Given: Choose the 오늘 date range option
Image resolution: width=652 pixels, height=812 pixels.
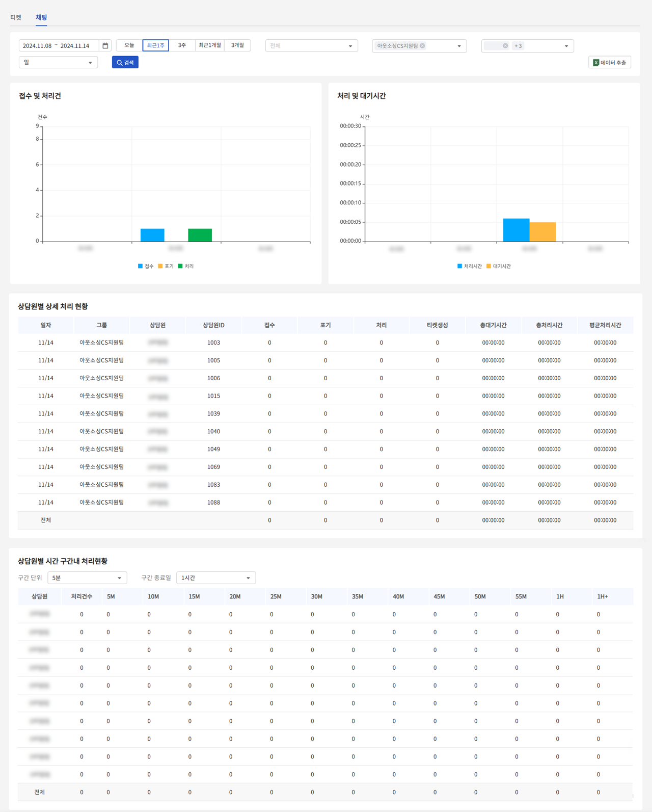Looking at the screenshot, I should (129, 45).
